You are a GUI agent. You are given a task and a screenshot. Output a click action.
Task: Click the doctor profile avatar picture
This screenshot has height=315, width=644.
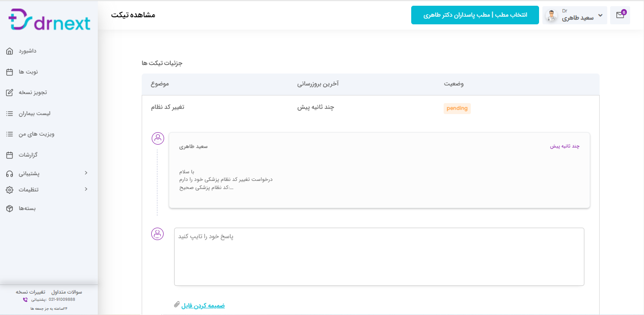click(551, 16)
